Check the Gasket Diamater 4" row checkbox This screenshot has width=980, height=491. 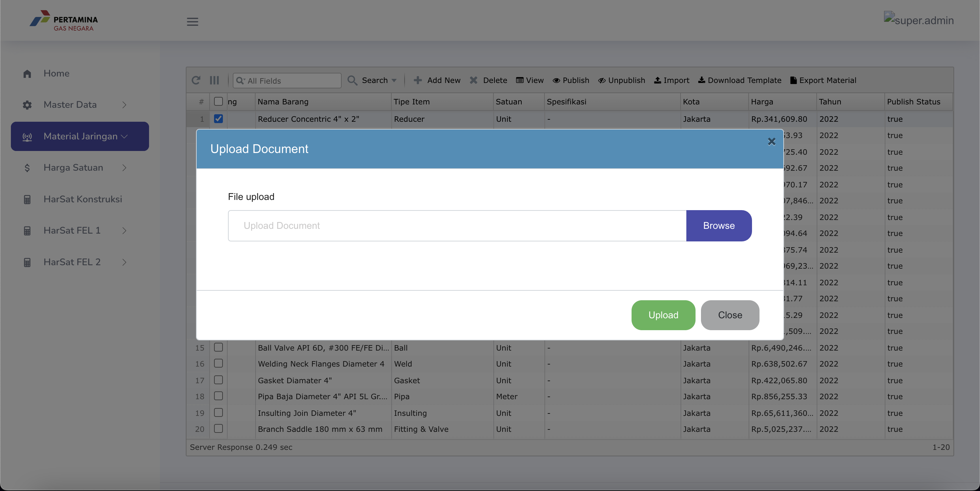point(218,380)
